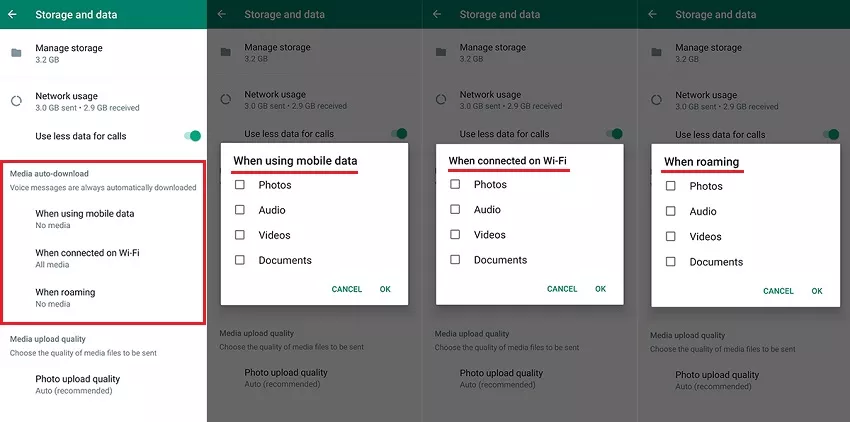Check Videos in Wi-Fi dialog
Screen dimensions: 850x422
tap(455, 234)
